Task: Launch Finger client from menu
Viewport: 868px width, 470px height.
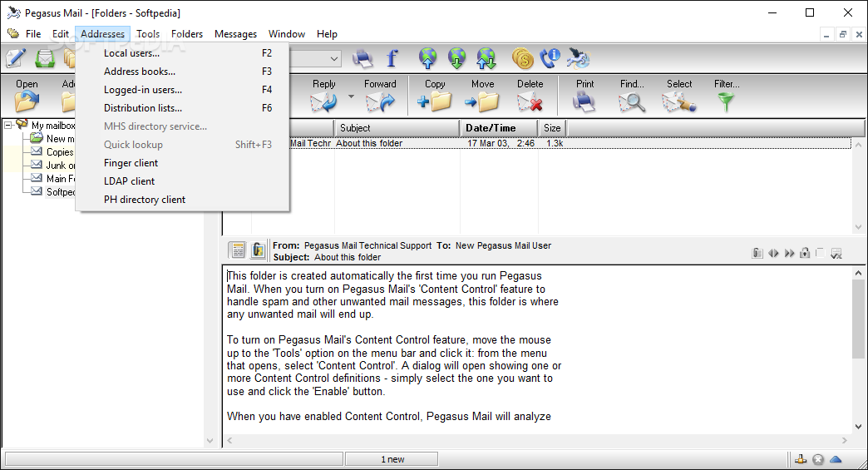Action: [x=183, y=163]
